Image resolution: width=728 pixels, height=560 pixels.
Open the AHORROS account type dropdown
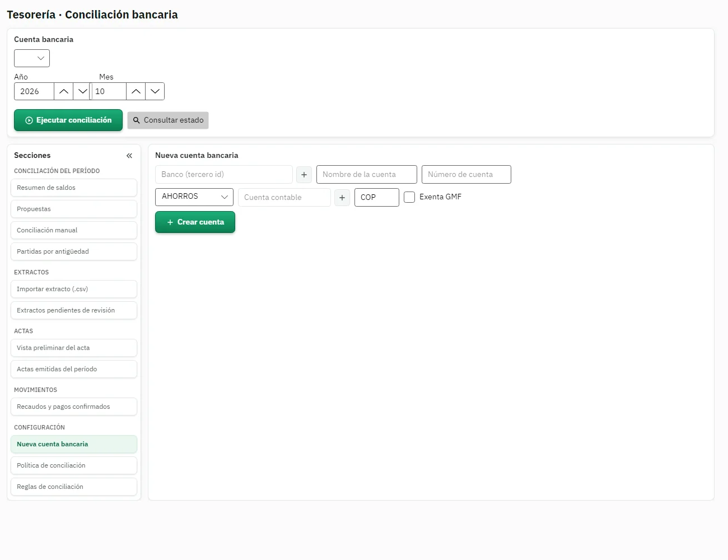[194, 197]
